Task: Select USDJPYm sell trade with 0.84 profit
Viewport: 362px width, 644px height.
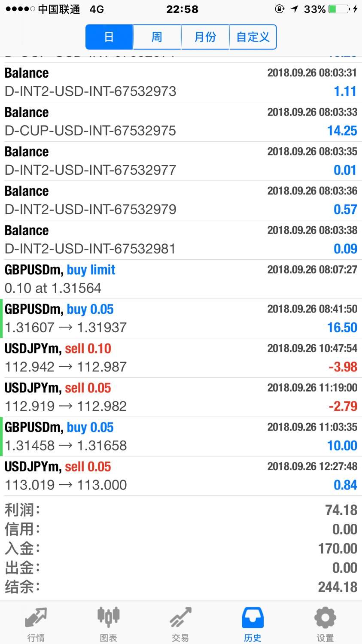Action: (181, 476)
